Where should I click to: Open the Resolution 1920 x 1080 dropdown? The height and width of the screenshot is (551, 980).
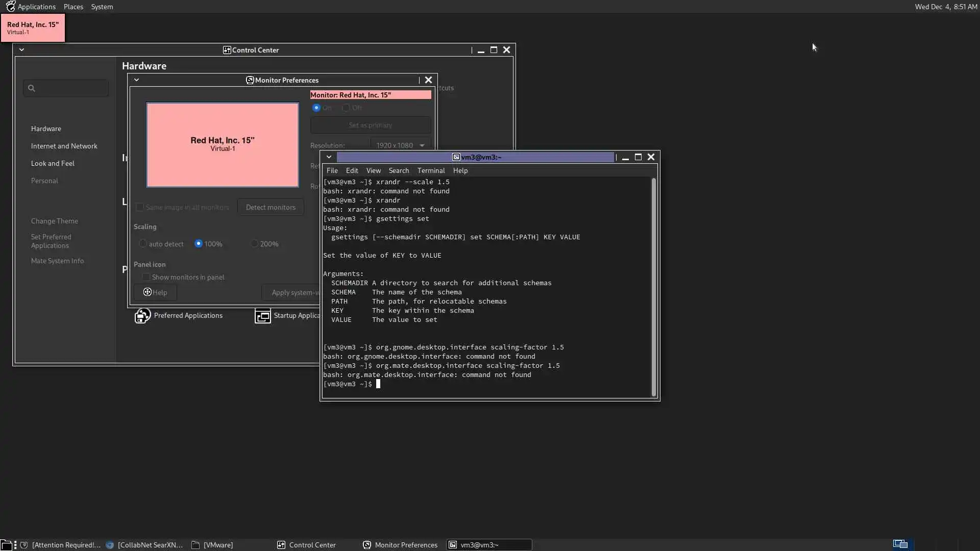click(400, 145)
